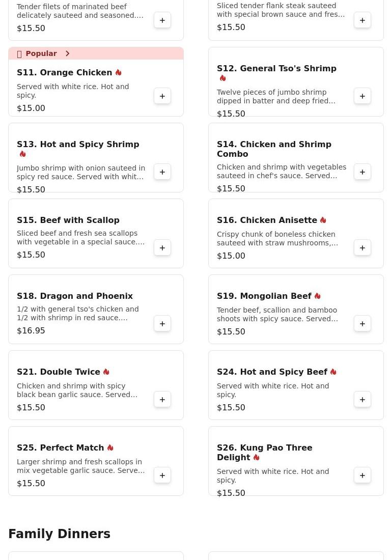Add Beef with Scallop S15
392x560 pixels.
162,247
